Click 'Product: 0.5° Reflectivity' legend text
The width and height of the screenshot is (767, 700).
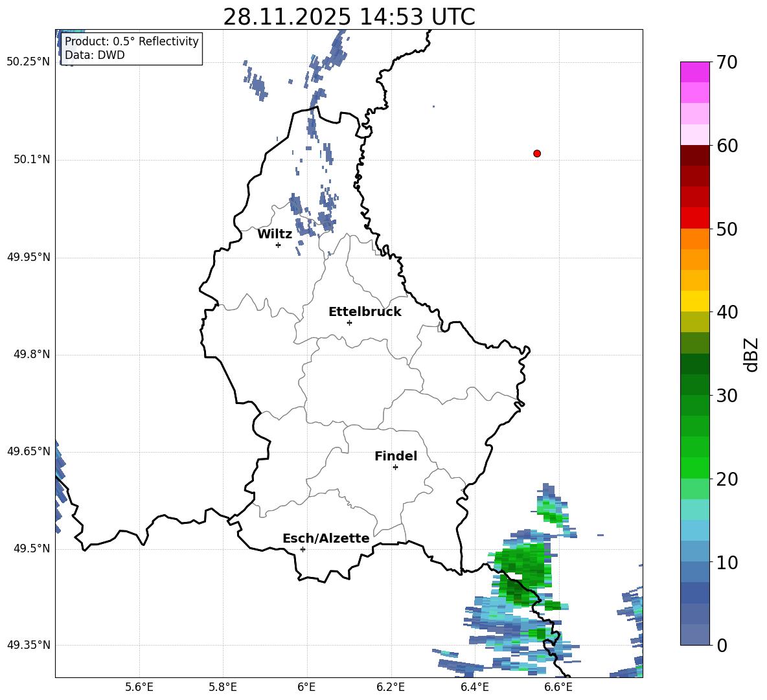click(x=132, y=41)
